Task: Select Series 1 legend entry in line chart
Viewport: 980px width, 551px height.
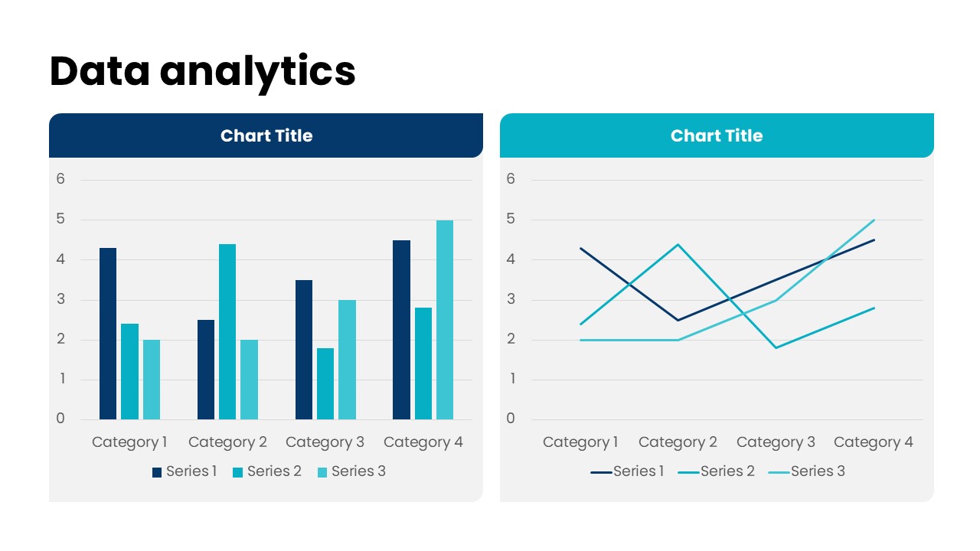Action: pyautogui.click(x=628, y=471)
